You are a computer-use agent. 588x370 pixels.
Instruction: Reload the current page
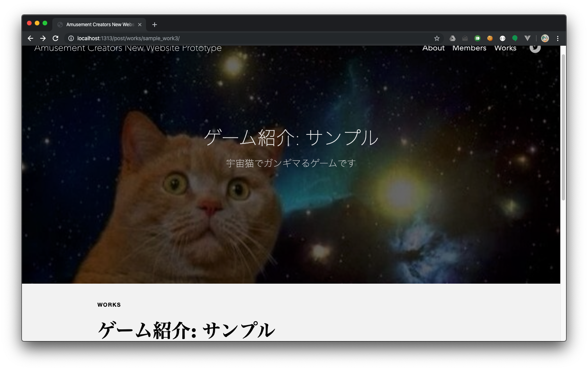pyautogui.click(x=55, y=38)
